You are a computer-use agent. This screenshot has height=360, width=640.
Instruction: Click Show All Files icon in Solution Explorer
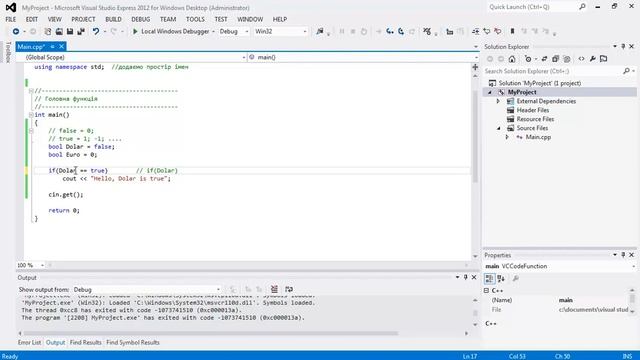click(x=567, y=59)
